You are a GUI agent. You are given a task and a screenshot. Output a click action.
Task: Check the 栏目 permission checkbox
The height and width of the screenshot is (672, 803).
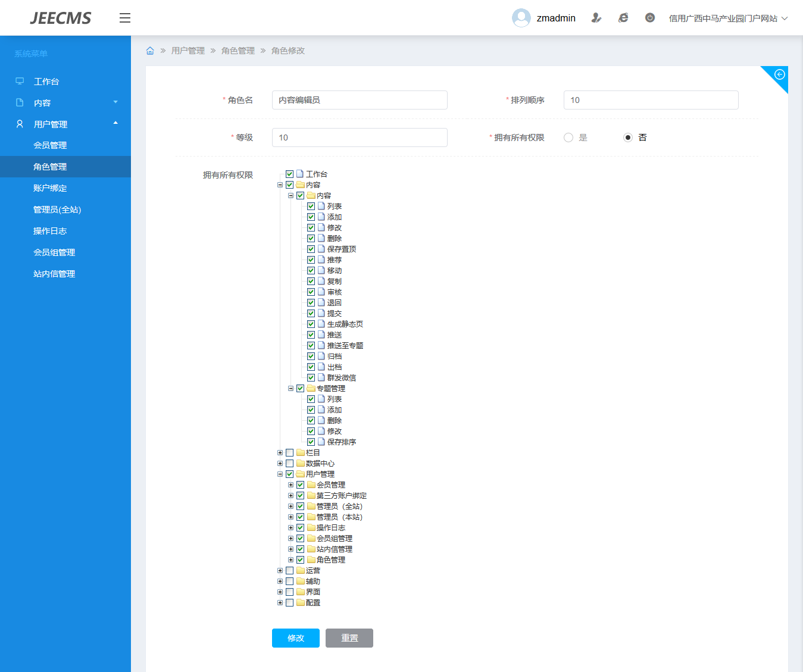tap(290, 452)
